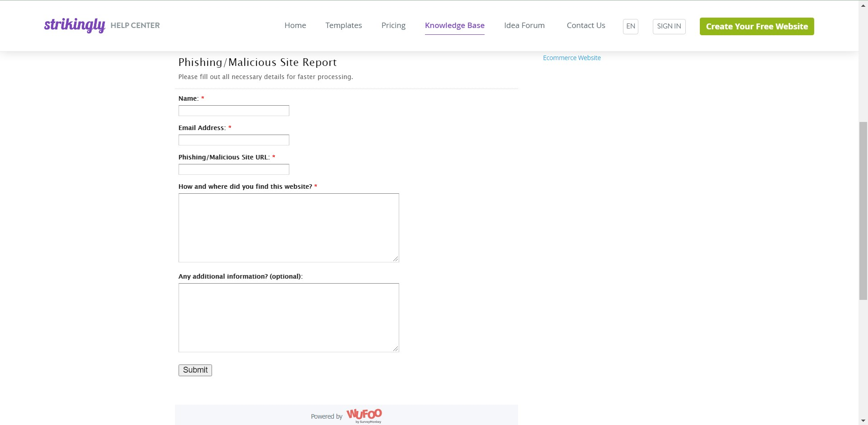Click the Contact Us link
868x425 pixels.
586,25
